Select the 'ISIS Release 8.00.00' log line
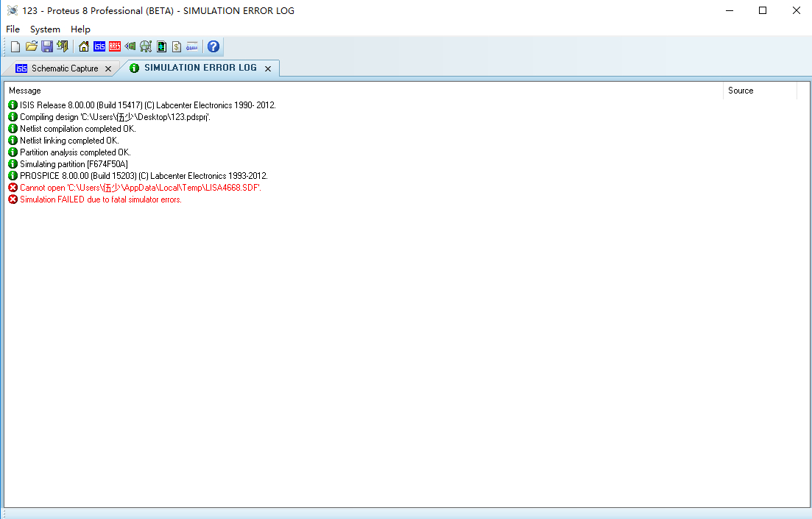The height and width of the screenshot is (519, 812). pos(147,105)
